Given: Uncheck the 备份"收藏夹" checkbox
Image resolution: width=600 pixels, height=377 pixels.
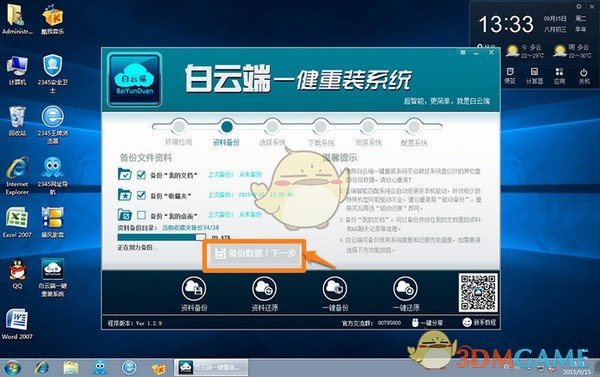Looking at the screenshot, I should [141, 195].
